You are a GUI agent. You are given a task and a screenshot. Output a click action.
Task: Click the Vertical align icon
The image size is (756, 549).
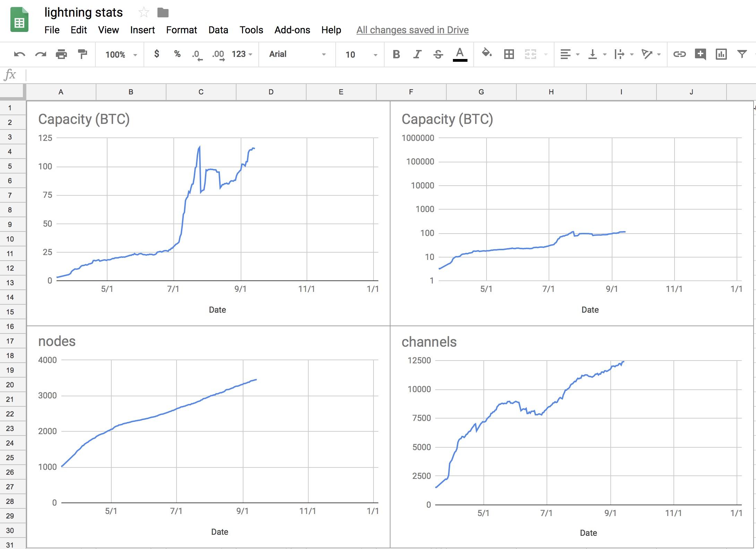coord(592,54)
